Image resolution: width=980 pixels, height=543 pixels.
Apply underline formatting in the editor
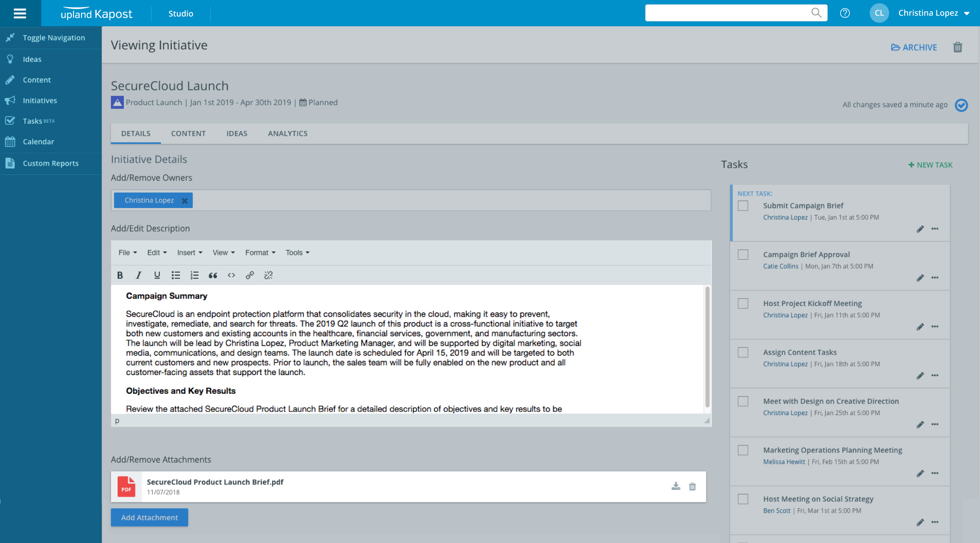[157, 275]
